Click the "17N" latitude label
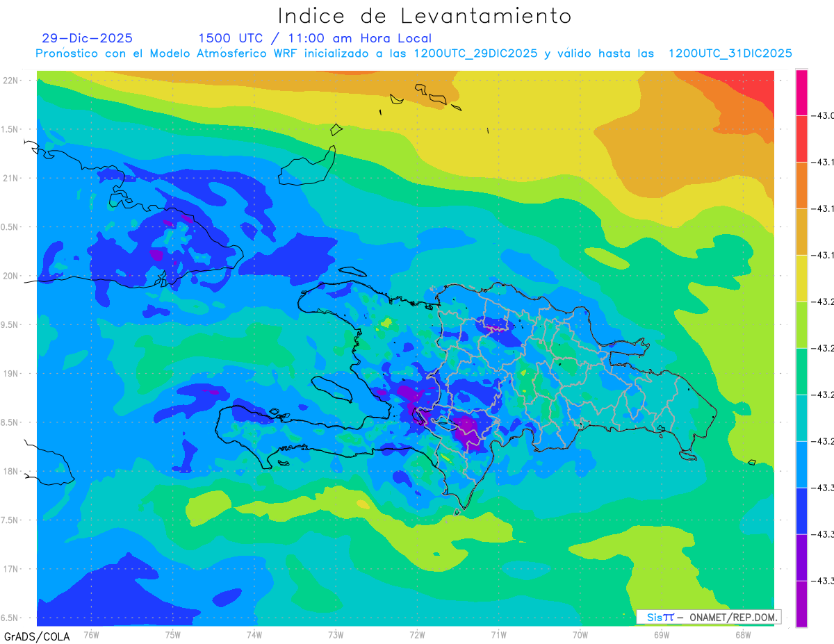 tap(10, 569)
